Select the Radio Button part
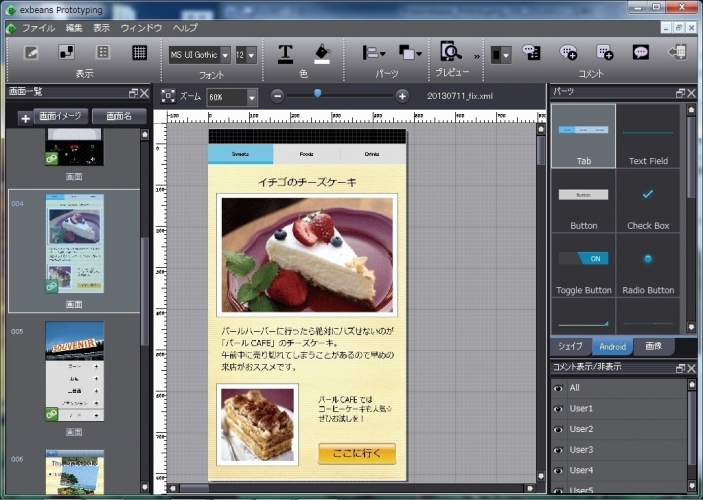Viewport: 703px width, 500px height. click(x=648, y=265)
